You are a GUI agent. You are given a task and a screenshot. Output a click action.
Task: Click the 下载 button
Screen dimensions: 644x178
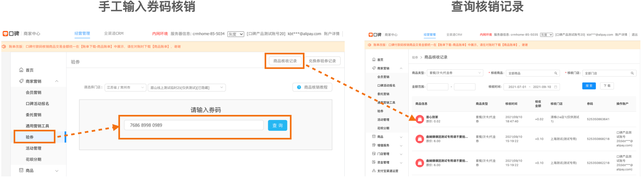point(607,86)
